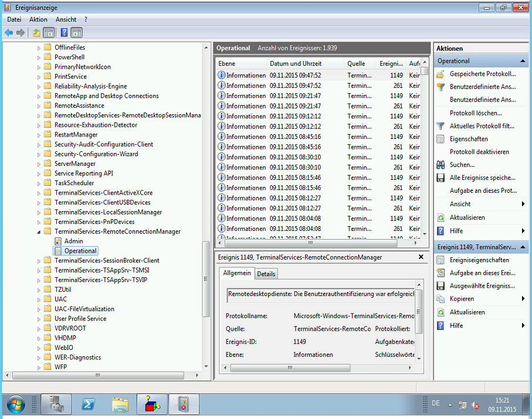This screenshot has height=419, width=532.
Task: Switch to the Details tab
Action: (x=266, y=274)
